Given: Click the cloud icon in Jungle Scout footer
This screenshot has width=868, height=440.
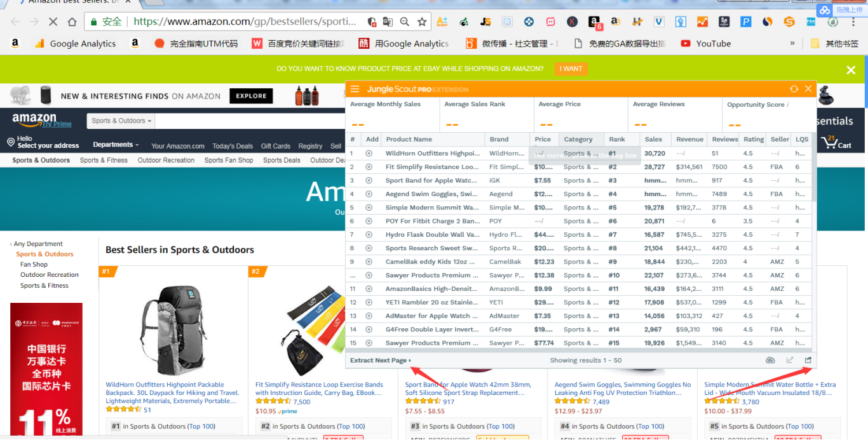Looking at the screenshot, I should (x=770, y=360).
